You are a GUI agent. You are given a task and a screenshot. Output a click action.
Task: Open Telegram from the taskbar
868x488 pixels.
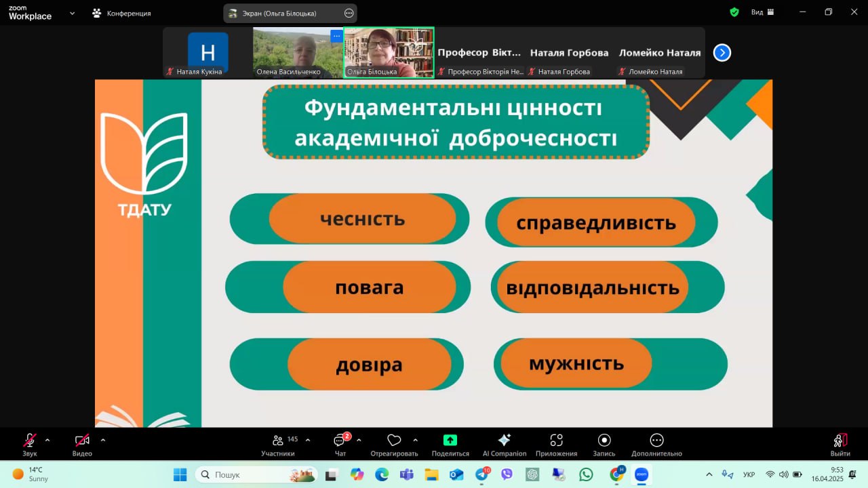coord(482,474)
